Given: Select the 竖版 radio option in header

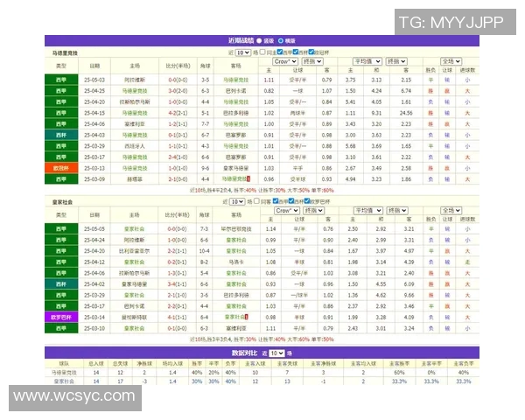Looking at the screenshot, I should (282, 40).
